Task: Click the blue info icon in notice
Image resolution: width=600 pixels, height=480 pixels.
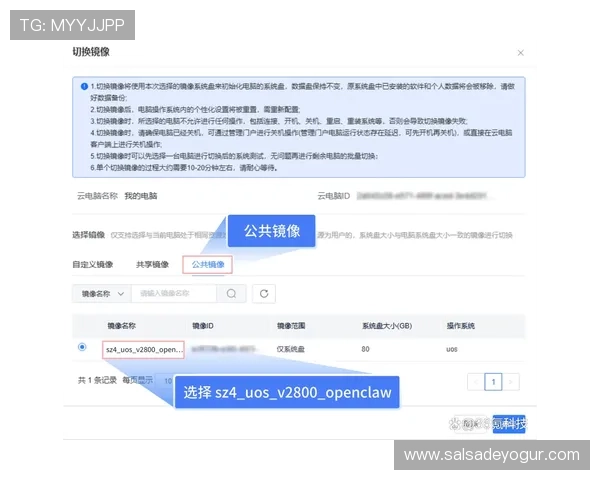Action: 85,87
